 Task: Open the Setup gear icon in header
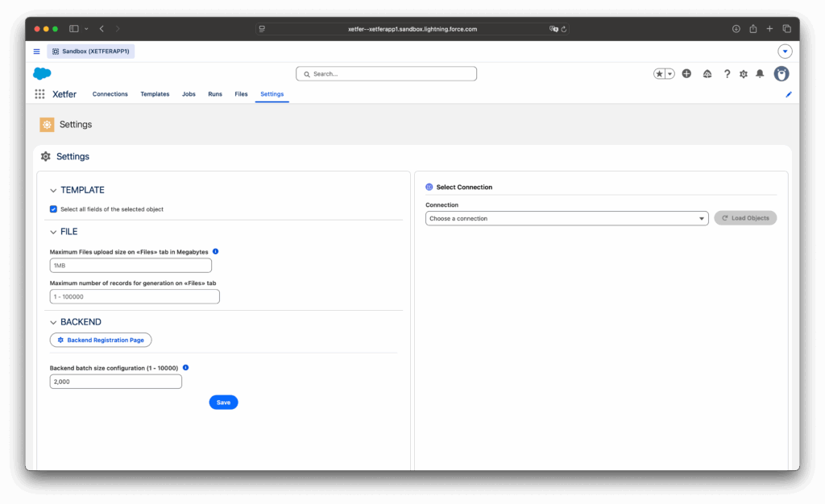click(744, 74)
